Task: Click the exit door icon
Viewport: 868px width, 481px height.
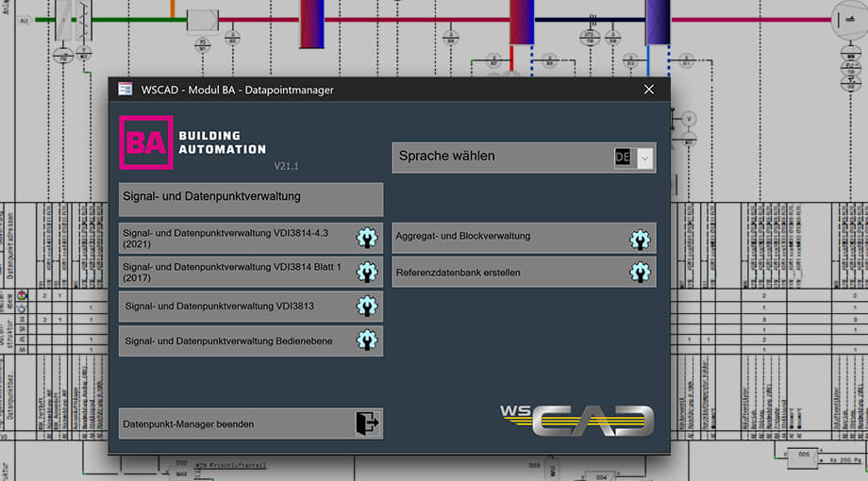Action: click(x=367, y=423)
